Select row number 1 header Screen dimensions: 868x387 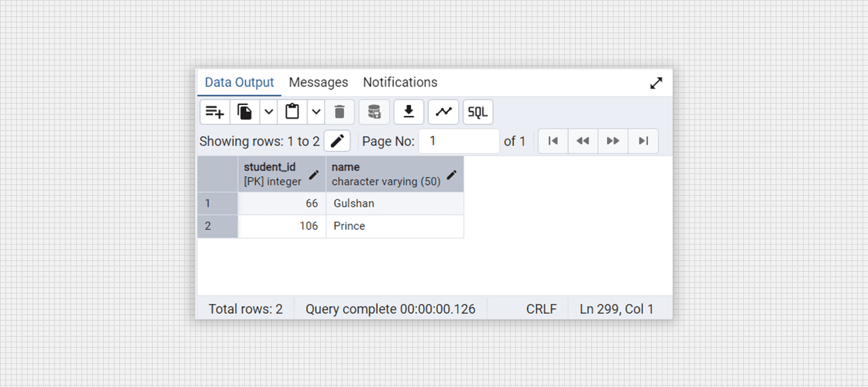pos(218,203)
